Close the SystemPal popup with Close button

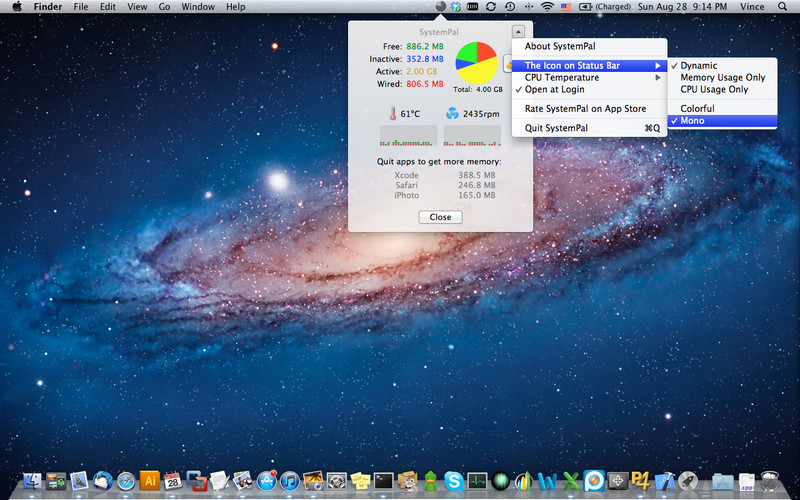click(x=440, y=217)
